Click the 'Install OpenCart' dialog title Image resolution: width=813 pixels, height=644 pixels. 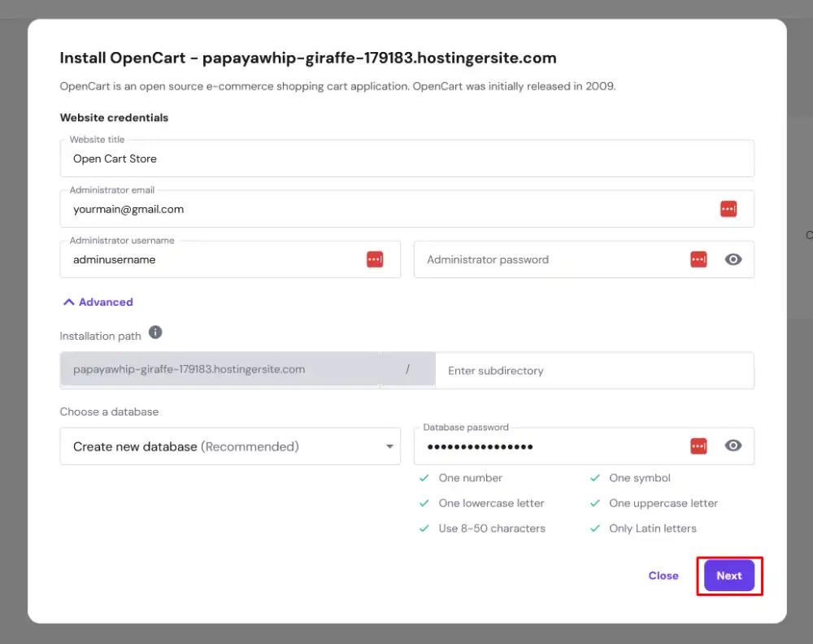(308, 58)
